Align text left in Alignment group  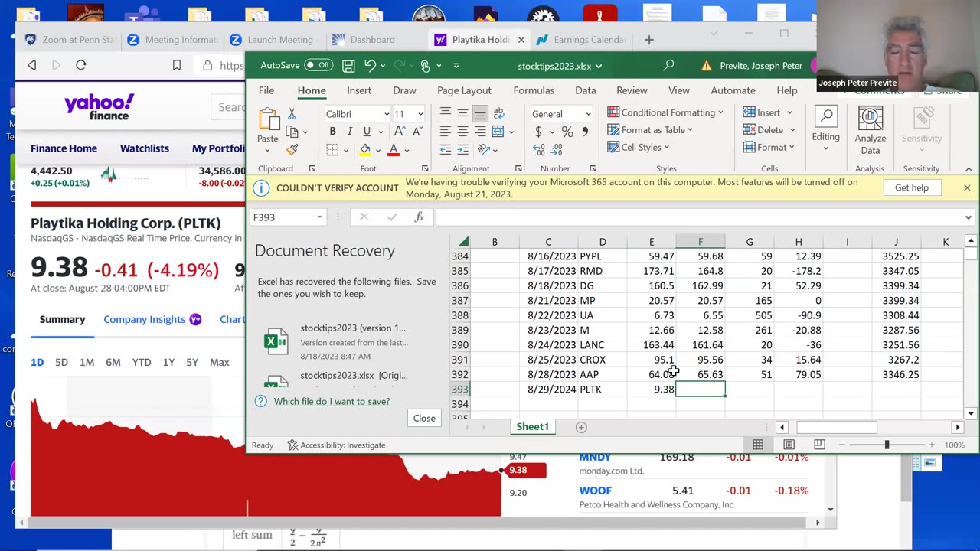tap(445, 132)
